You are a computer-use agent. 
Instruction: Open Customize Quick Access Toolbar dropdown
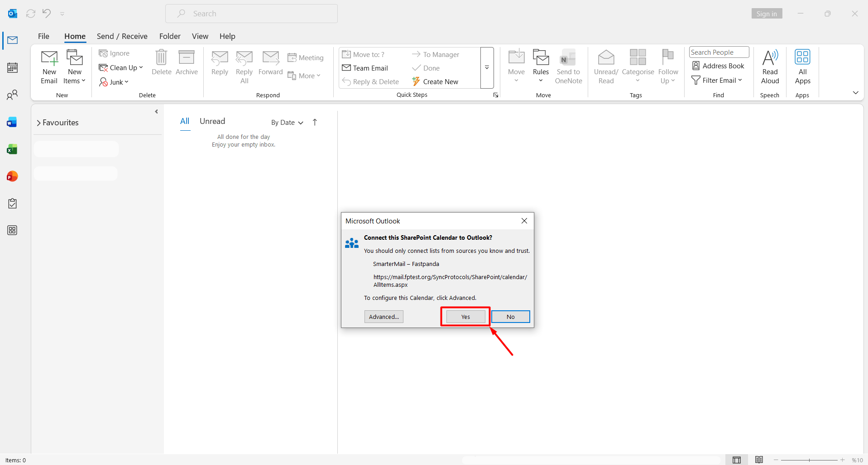pyautogui.click(x=62, y=14)
